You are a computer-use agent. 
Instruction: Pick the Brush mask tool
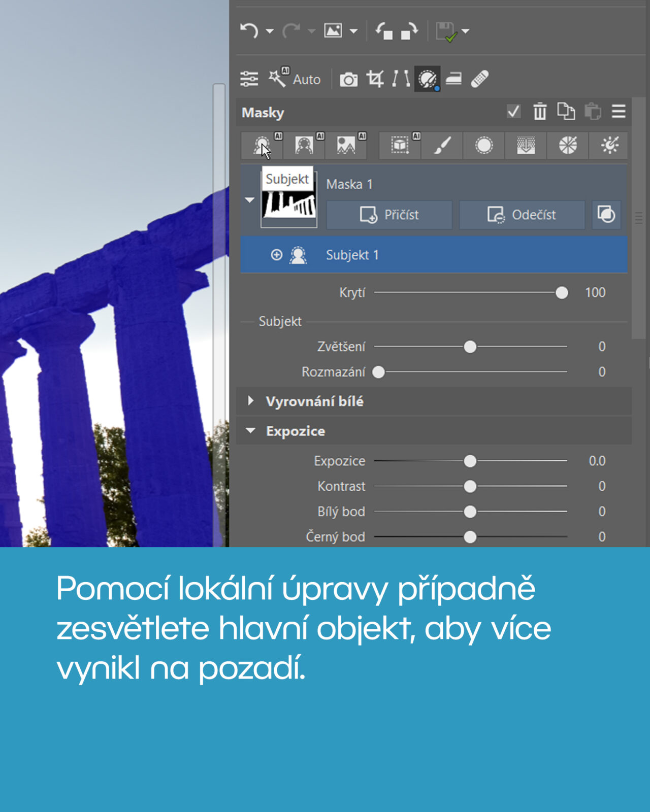[x=442, y=146]
